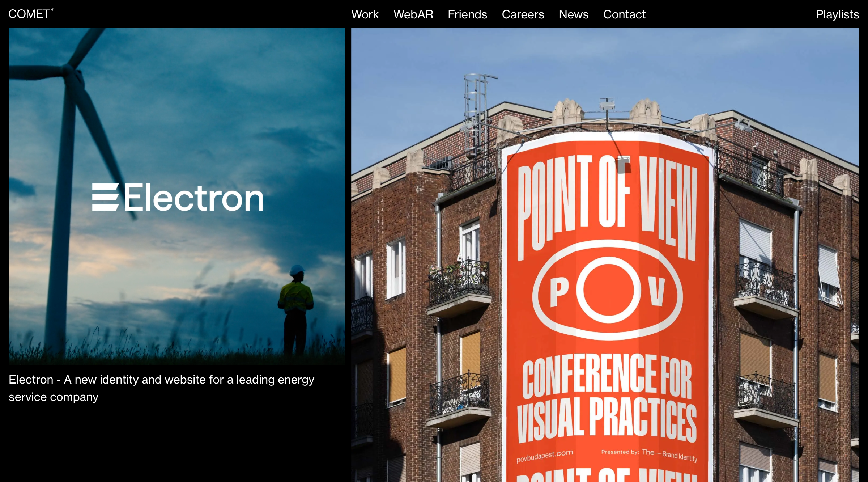868x482 pixels.
Task: Open the News section
Action: tap(573, 14)
